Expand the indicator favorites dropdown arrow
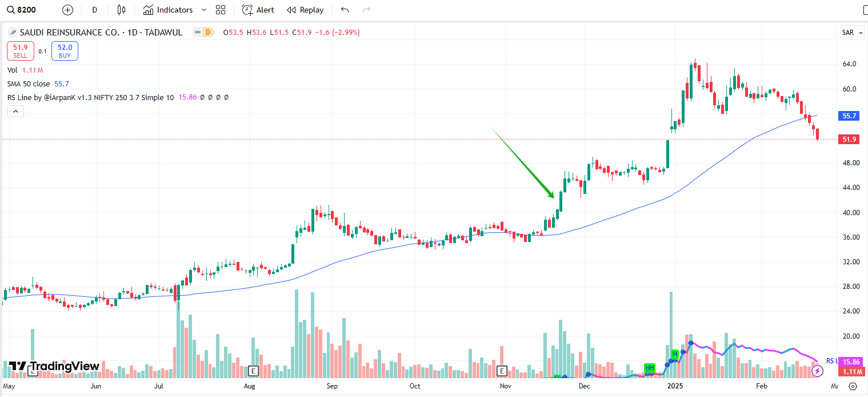Viewport: 868px width, 397px height. tap(204, 10)
